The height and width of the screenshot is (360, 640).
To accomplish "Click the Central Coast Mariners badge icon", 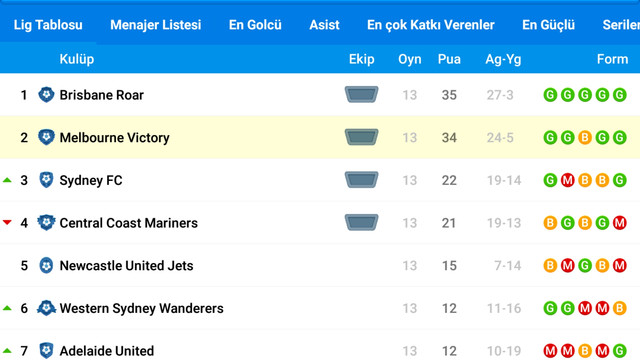I will point(46,222).
